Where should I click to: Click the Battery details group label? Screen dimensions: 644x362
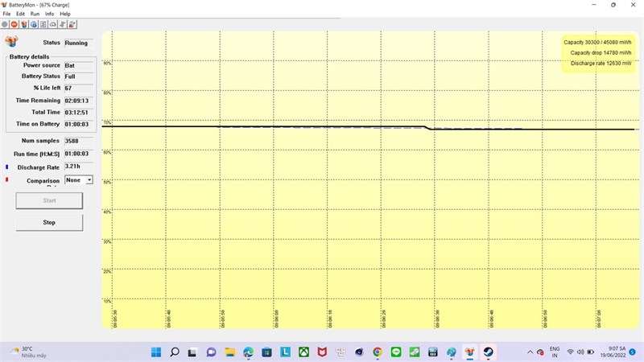click(29, 56)
